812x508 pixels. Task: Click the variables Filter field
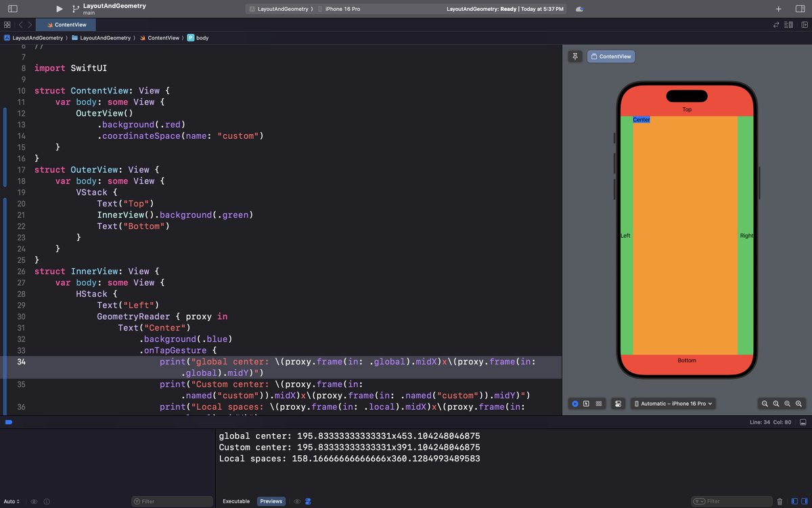pos(172,501)
